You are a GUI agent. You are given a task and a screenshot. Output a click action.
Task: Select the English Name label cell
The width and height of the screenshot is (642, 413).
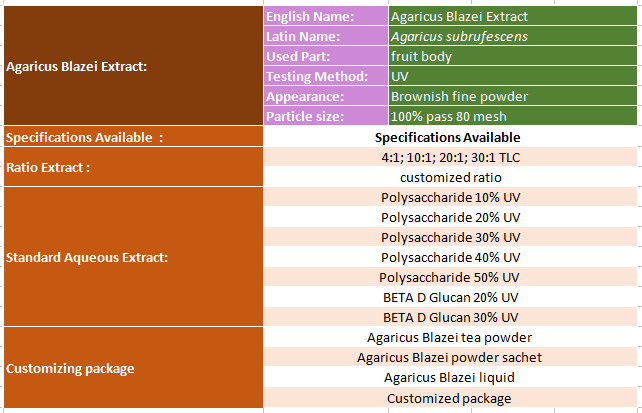click(324, 16)
